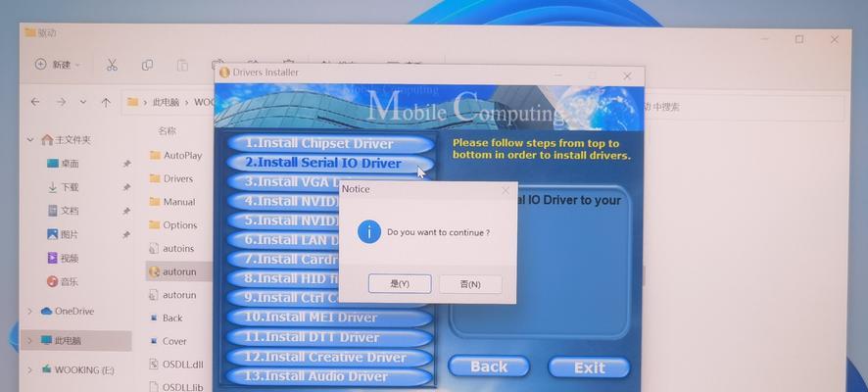Viewport: 868px width, 392px height.
Task: Select the OSDLL.dll file
Action: pyautogui.click(x=176, y=365)
